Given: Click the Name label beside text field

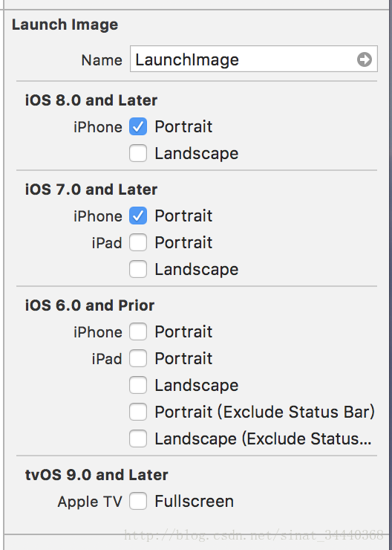Looking at the screenshot, I should (102, 60).
